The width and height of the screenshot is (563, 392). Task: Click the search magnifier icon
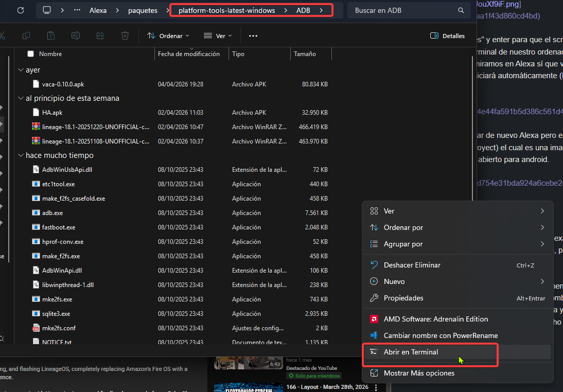click(461, 10)
